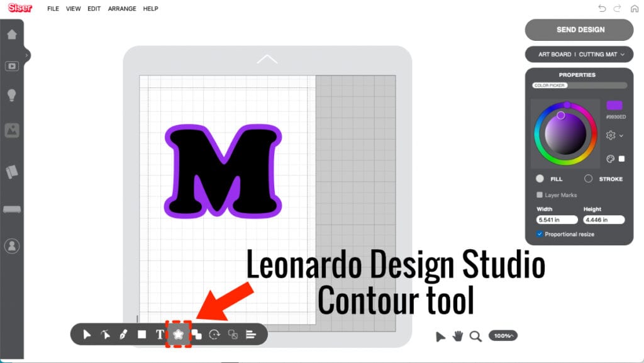This screenshot has height=363, width=644.
Task: Select the Contour star tool
Action: point(178,334)
